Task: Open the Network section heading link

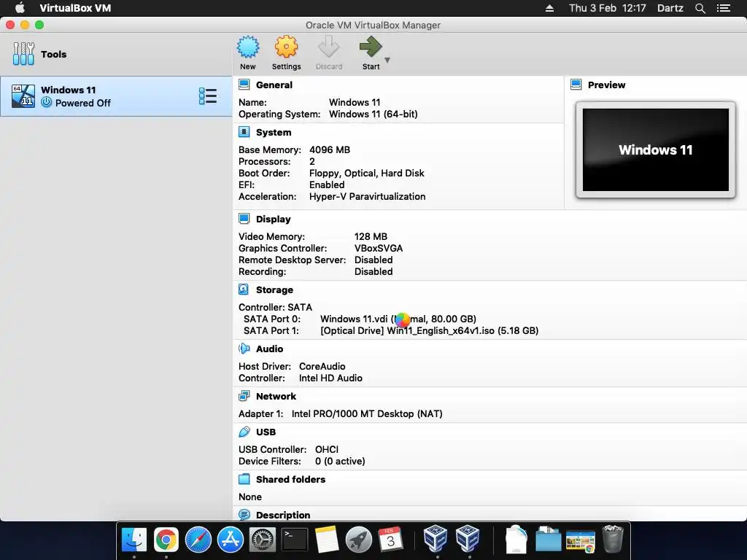Action: [276, 396]
